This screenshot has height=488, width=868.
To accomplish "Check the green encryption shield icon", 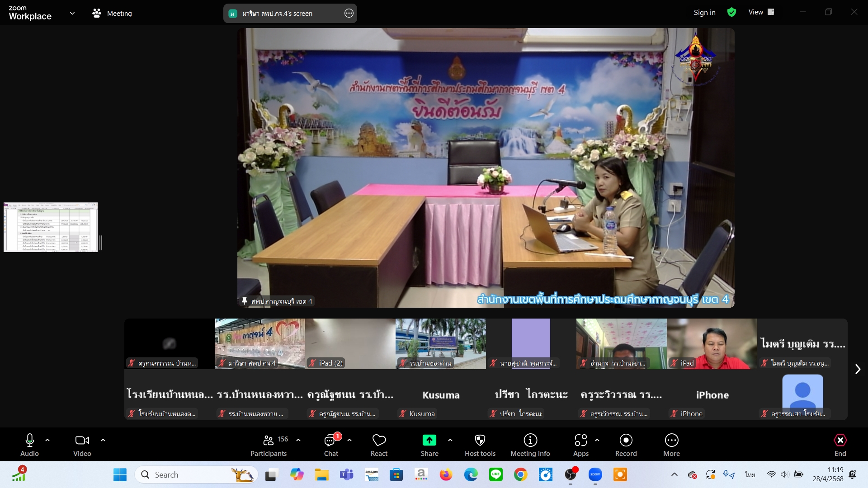I will (x=732, y=13).
